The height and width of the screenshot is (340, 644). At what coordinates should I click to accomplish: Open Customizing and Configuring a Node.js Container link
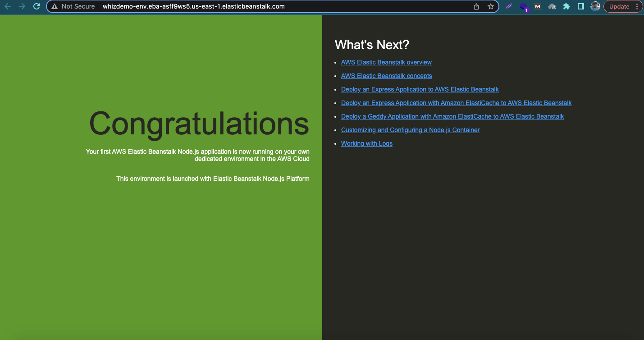410,130
